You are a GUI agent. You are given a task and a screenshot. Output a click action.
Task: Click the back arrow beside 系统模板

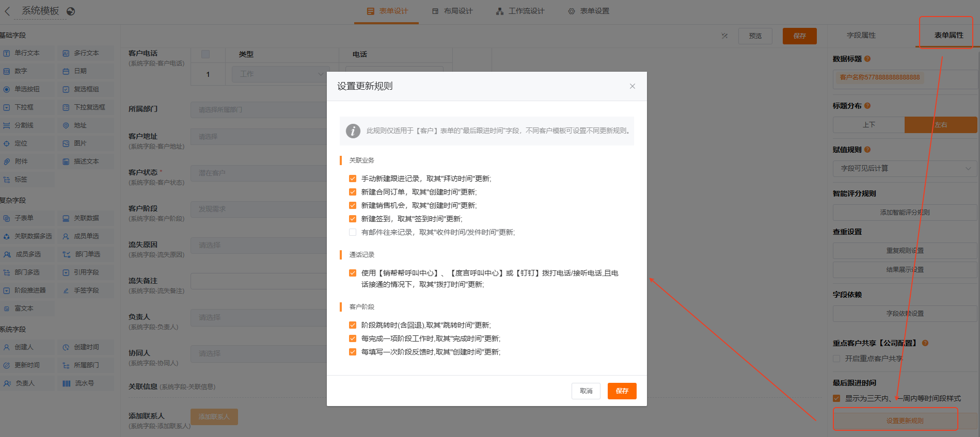point(7,11)
